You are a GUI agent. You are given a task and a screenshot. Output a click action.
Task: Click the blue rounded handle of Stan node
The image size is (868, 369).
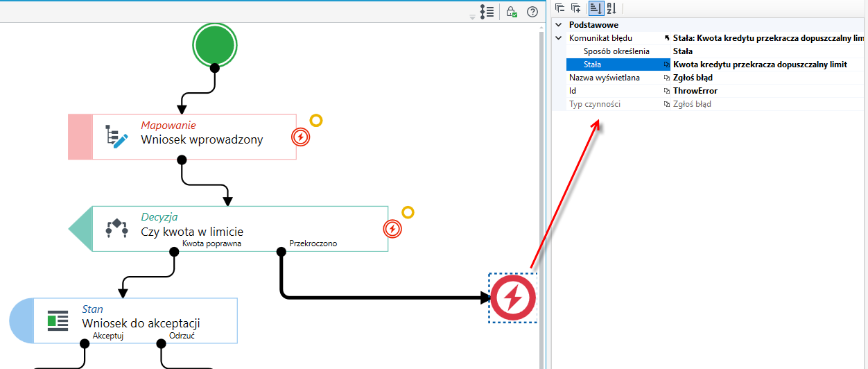point(21,320)
